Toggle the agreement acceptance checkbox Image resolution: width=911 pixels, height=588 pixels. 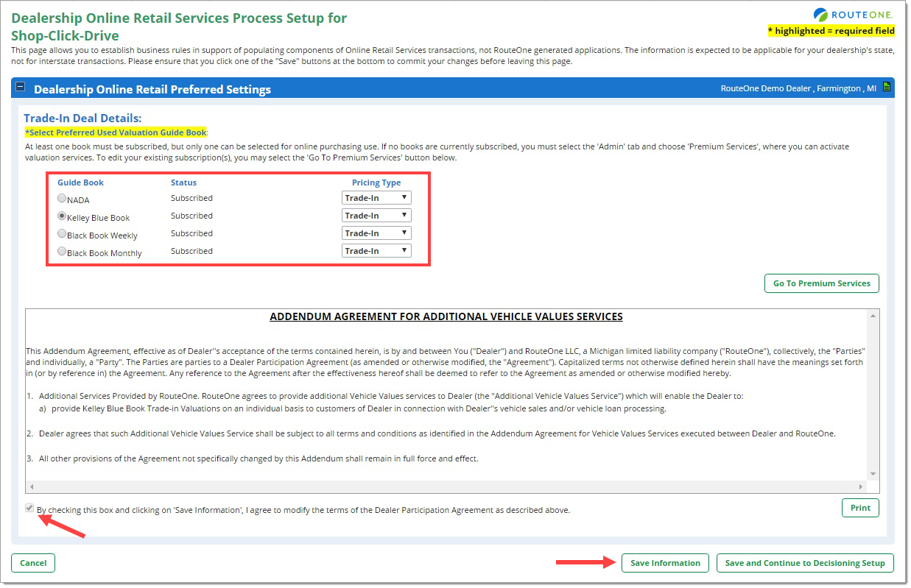point(29,509)
